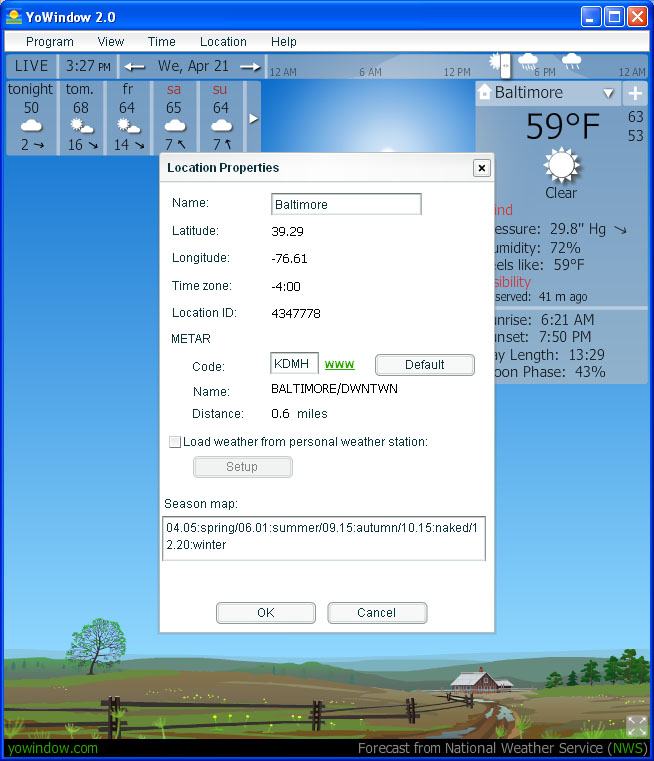Click the pressure trend arrow icon

(x=620, y=230)
